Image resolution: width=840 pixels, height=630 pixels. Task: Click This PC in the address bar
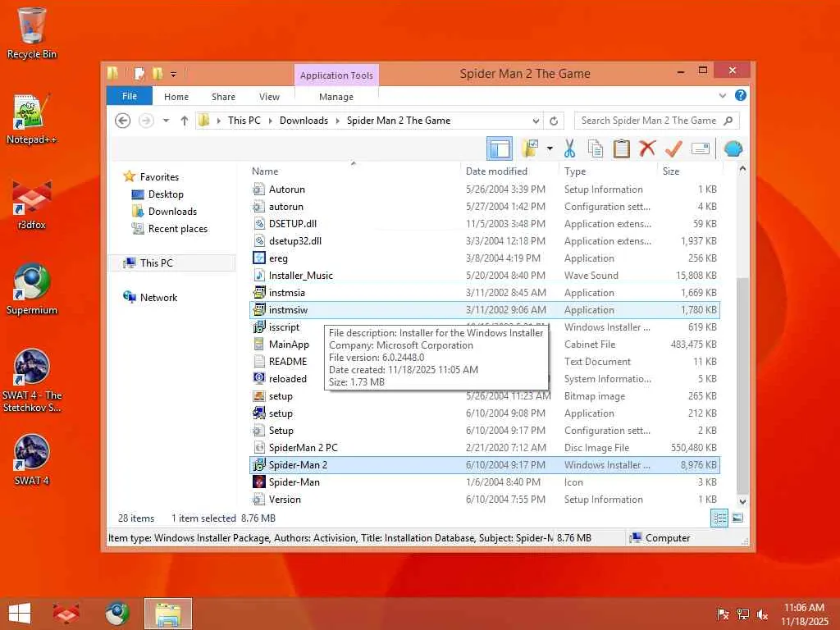pos(244,121)
